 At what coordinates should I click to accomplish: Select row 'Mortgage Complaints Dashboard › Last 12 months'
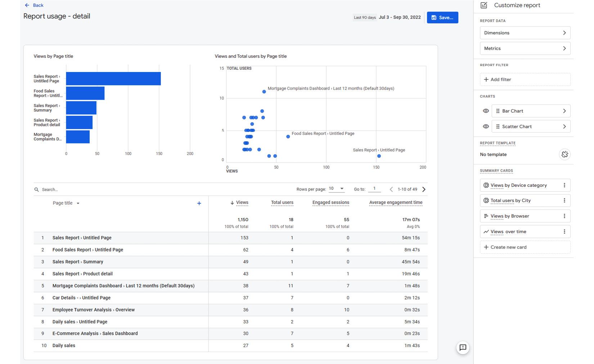(230, 286)
